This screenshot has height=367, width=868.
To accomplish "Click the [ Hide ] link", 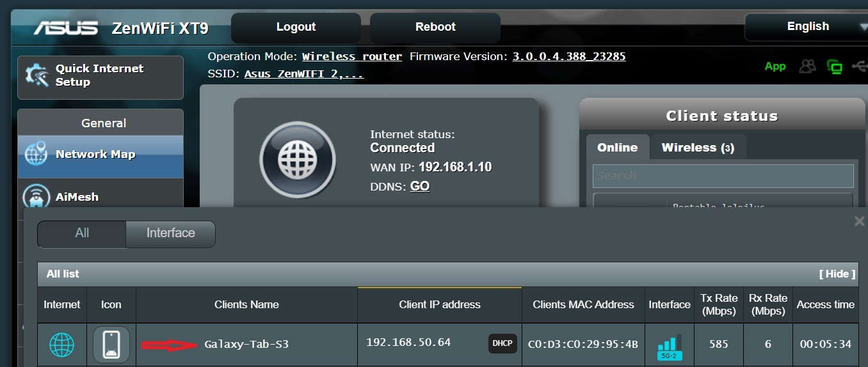I will [x=837, y=274].
